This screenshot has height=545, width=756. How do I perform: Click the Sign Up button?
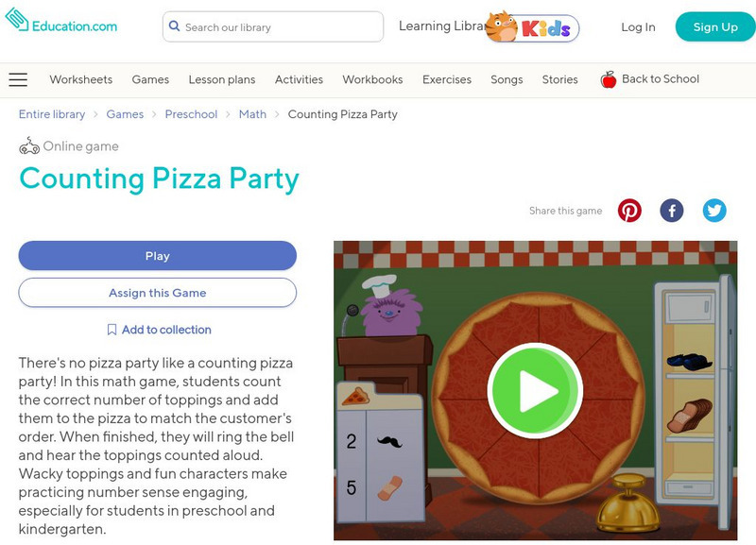(715, 27)
